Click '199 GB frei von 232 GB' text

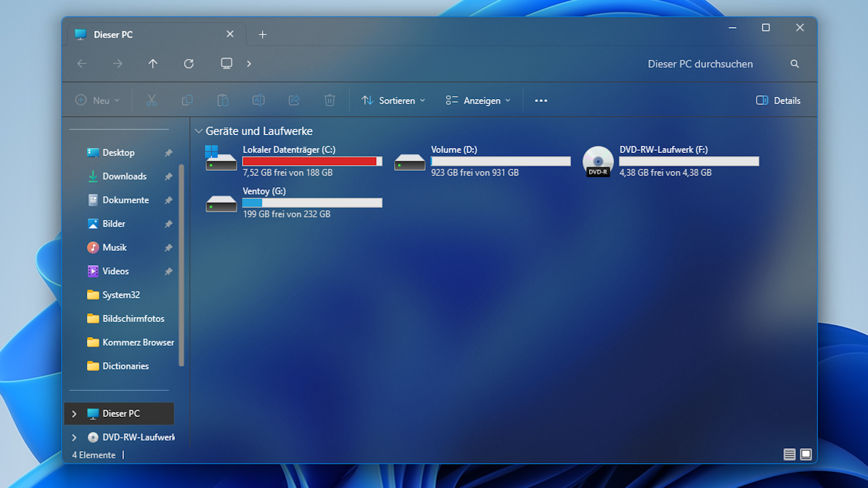[287, 214]
